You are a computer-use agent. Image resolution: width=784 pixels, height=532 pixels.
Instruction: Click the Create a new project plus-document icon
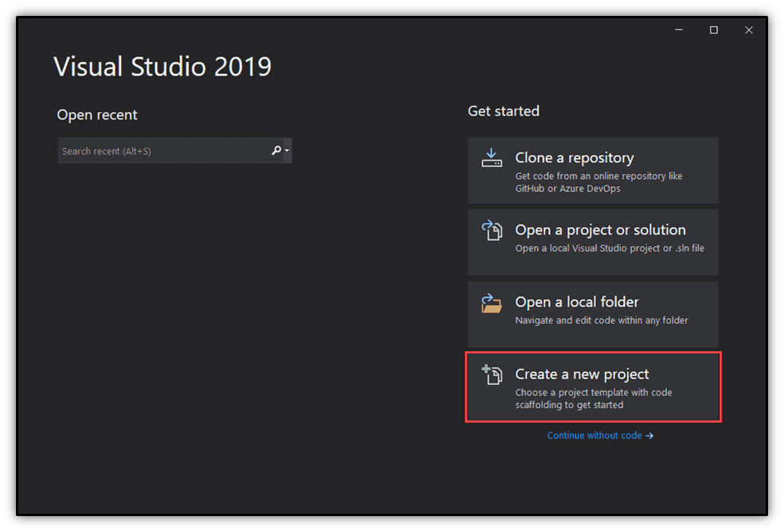493,375
